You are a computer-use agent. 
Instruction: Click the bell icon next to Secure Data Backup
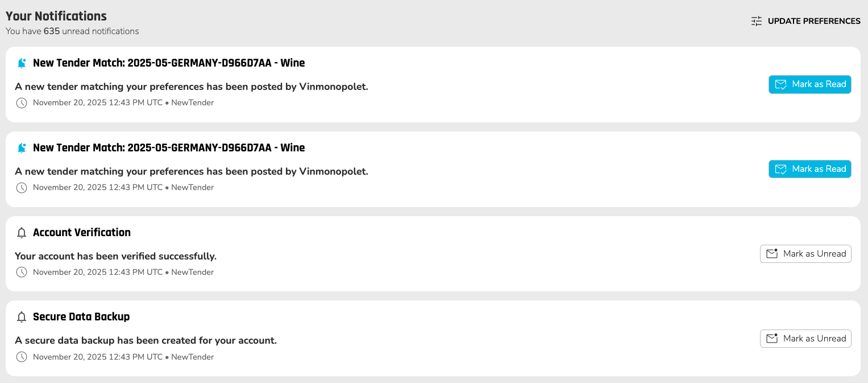pyautogui.click(x=22, y=317)
